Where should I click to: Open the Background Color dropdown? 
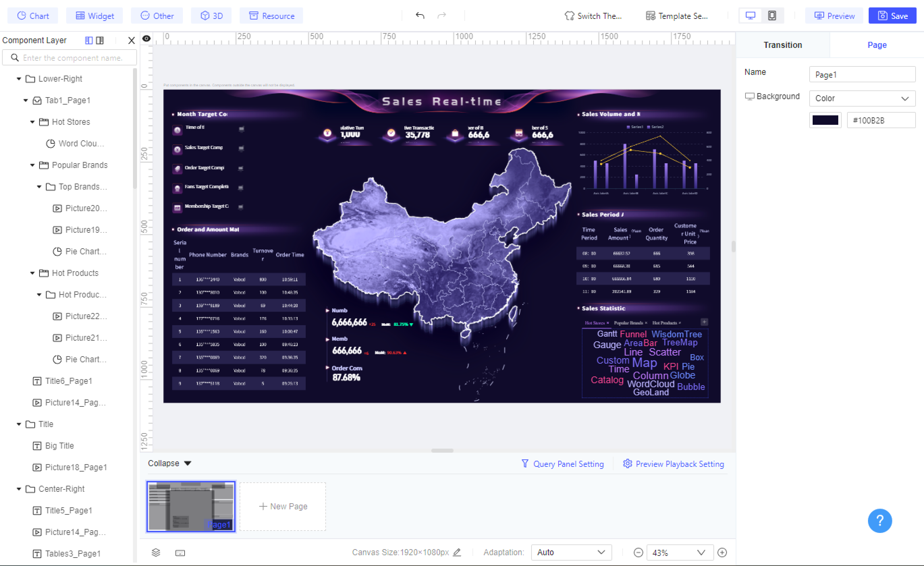(862, 98)
